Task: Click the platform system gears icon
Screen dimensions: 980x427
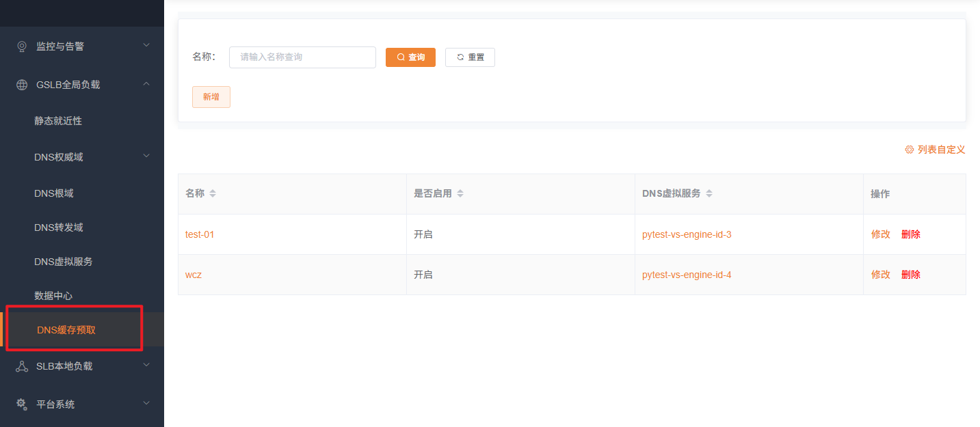Action: click(x=22, y=404)
